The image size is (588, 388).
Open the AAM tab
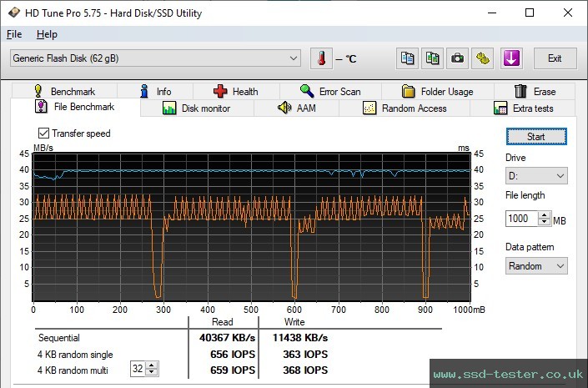point(297,108)
